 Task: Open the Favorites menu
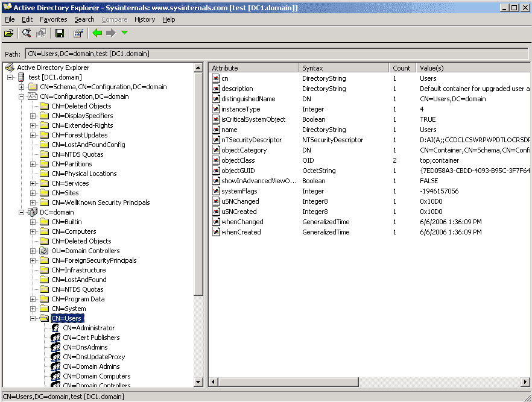pos(53,19)
